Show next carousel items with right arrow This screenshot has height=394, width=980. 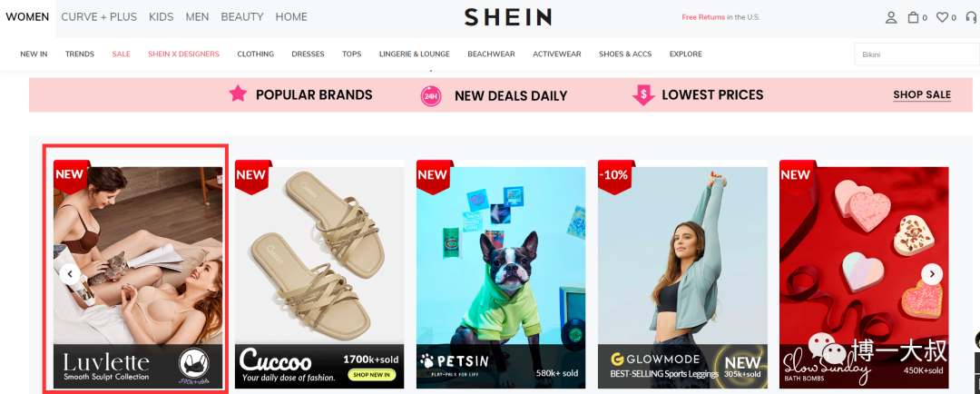pos(932,274)
